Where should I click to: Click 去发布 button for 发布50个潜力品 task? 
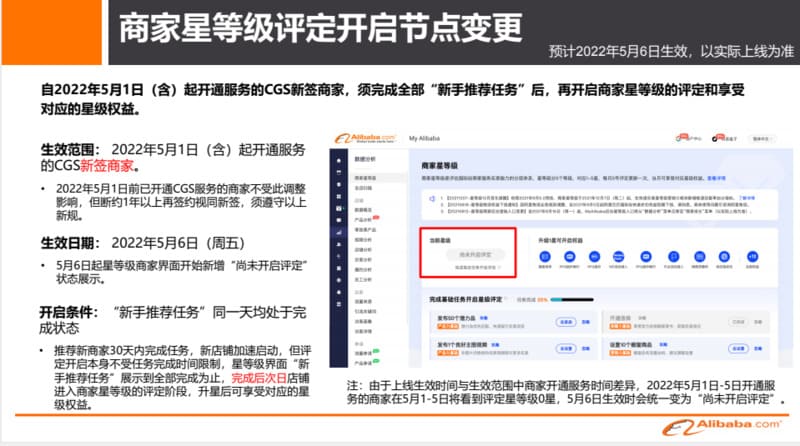point(565,321)
